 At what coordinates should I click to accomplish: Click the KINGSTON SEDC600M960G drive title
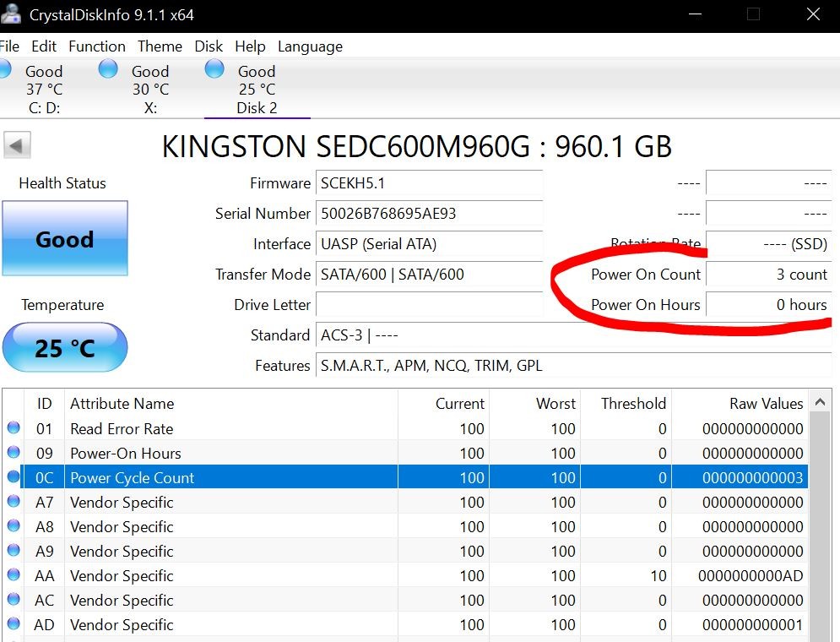[x=417, y=146]
